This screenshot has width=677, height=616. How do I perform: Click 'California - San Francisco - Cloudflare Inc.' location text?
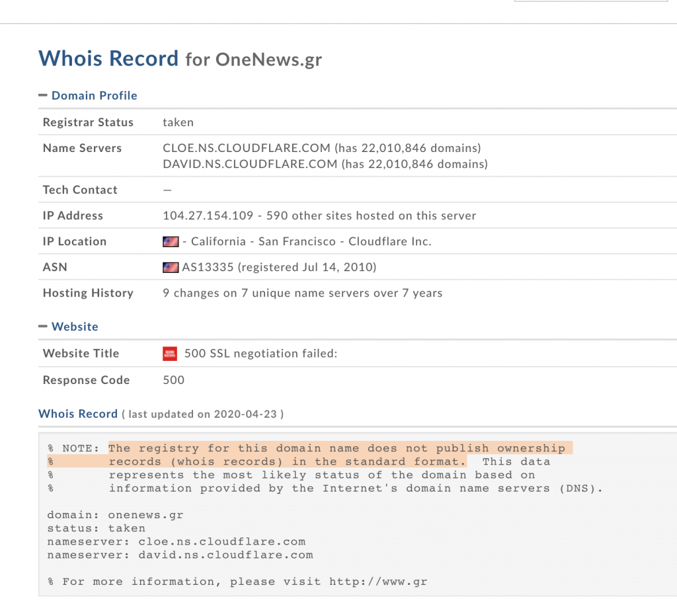point(311,241)
